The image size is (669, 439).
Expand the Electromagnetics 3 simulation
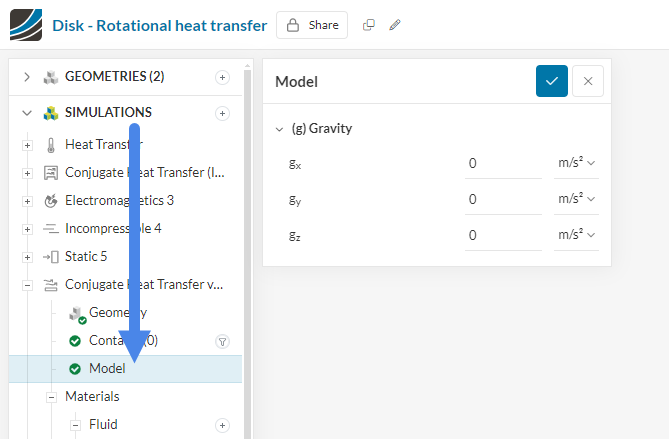pos(27,200)
